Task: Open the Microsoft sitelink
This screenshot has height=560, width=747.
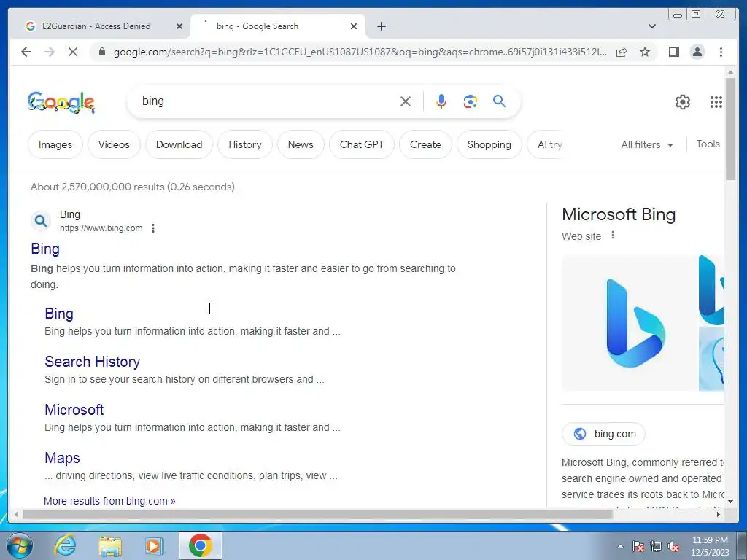Action: 74,410
